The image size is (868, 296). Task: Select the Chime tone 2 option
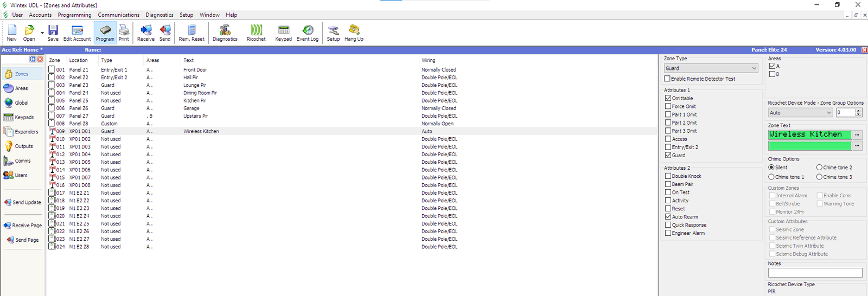819,168
